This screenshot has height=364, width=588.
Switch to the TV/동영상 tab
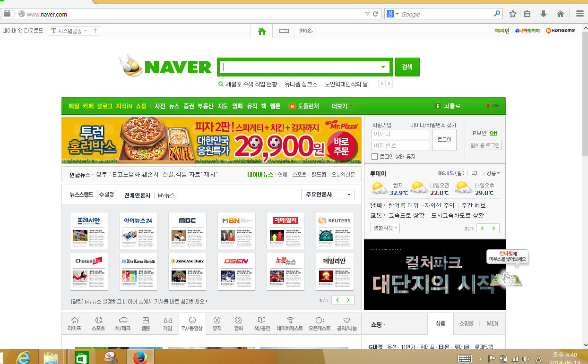pyautogui.click(x=192, y=324)
